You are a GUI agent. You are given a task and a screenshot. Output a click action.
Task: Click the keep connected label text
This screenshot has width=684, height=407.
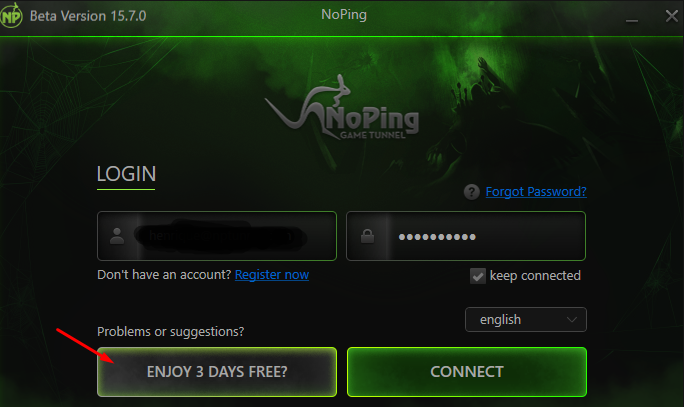coord(535,276)
